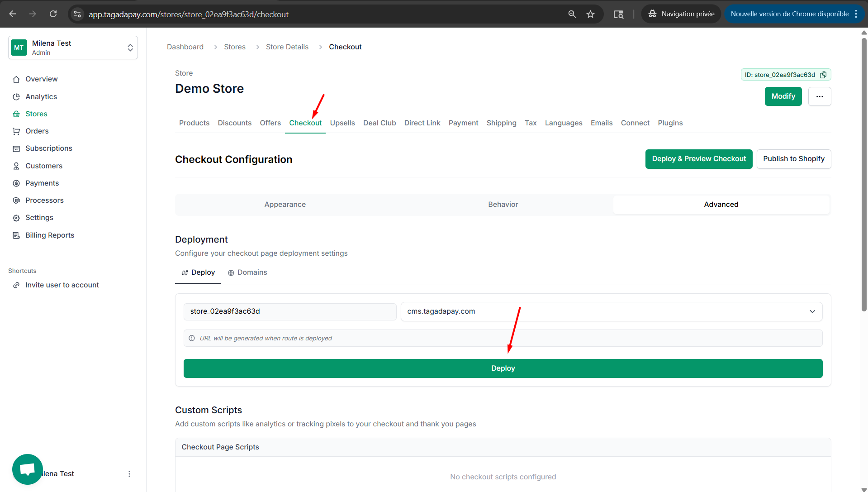This screenshot has width=868, height=492.
Task: Click the Invite user link icon
Action: (x=16, y=285)
